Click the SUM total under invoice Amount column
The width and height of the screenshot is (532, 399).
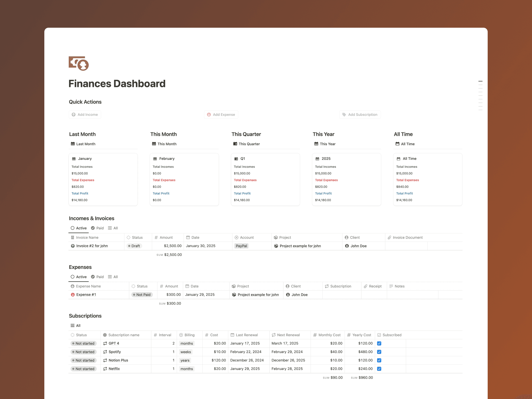tap(169, 255)
